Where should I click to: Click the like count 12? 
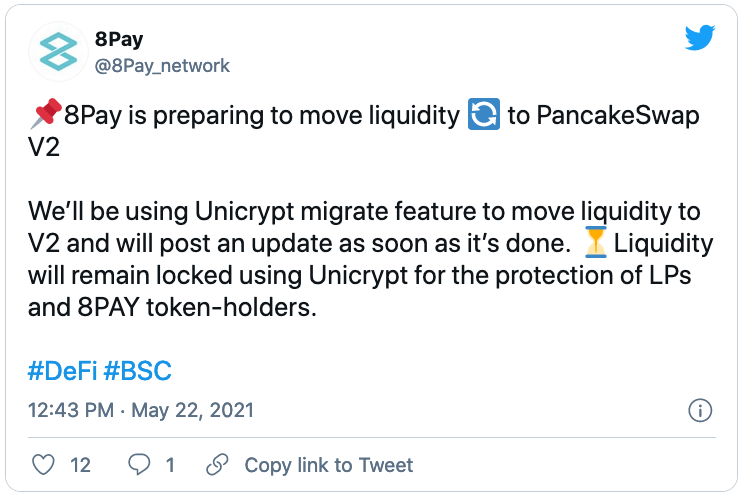tap(80, 465)
